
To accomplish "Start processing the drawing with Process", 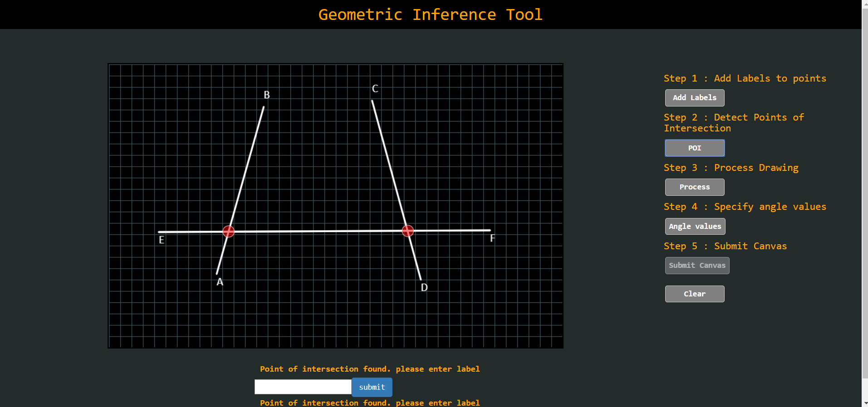I will tap(695, 187).
